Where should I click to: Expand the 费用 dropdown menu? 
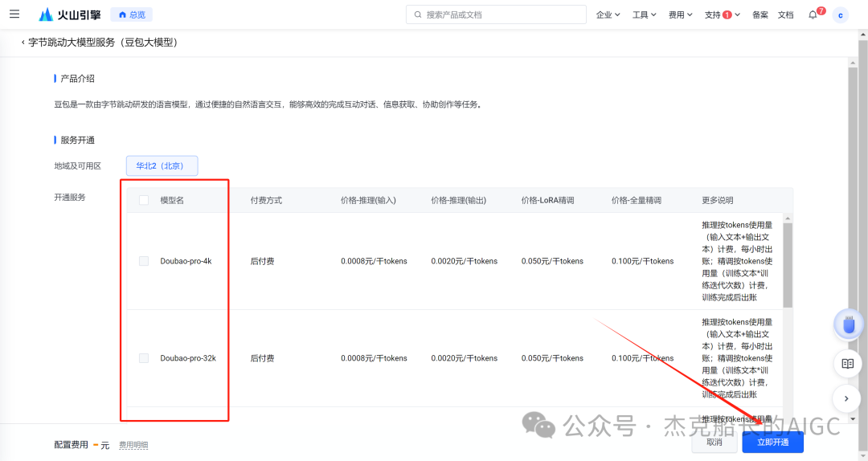[x=681, y=15]
